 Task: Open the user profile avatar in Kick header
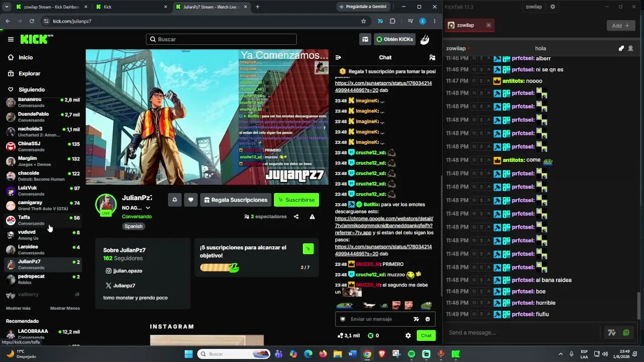click(x=425, y=39)
